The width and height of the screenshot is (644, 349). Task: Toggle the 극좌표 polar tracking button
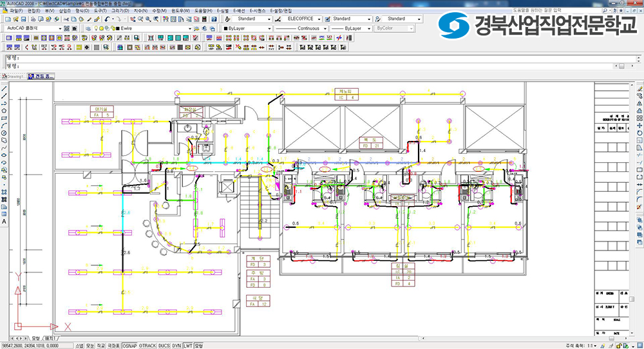[x=113, y=346]
